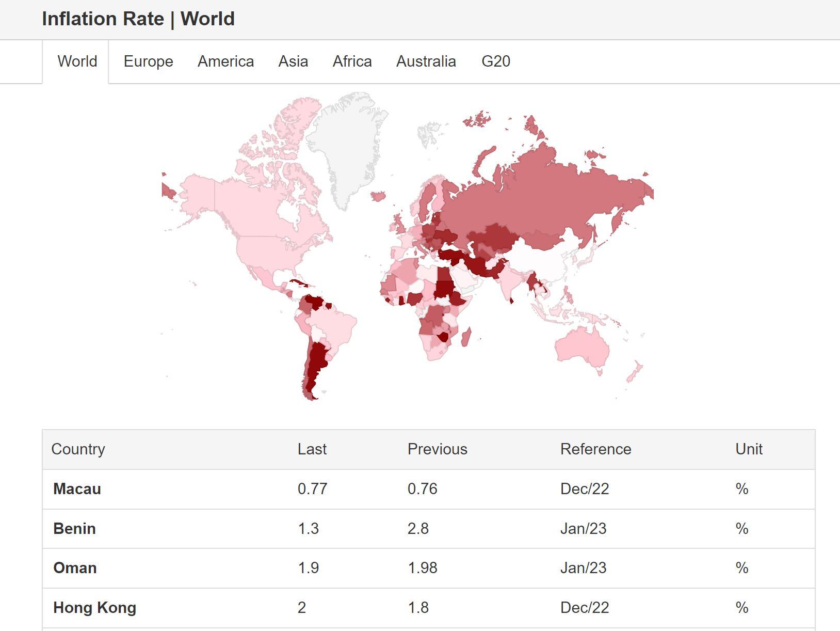Switch to the World tab

point(77,61)
